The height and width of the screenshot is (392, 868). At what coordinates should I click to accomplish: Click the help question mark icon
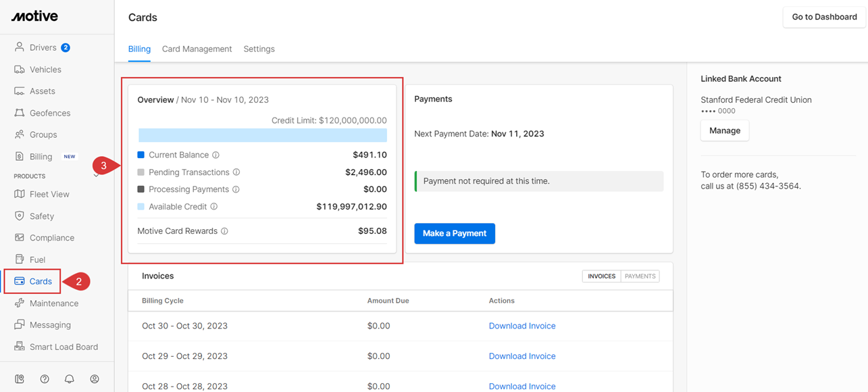(x=45, y=379)
